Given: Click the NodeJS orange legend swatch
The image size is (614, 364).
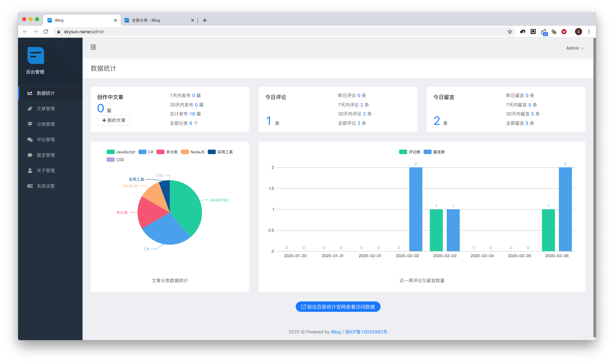Looking at the screenshot, I should pos(185,152).
